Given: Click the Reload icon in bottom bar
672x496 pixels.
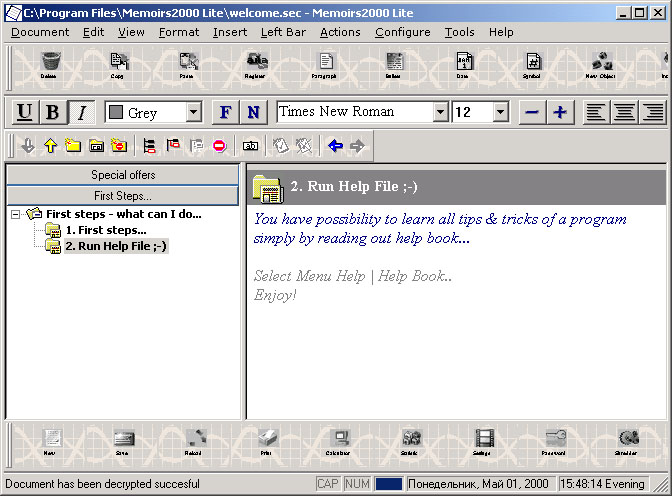Looking at the screenshot, I should click(x=196, y=438).
